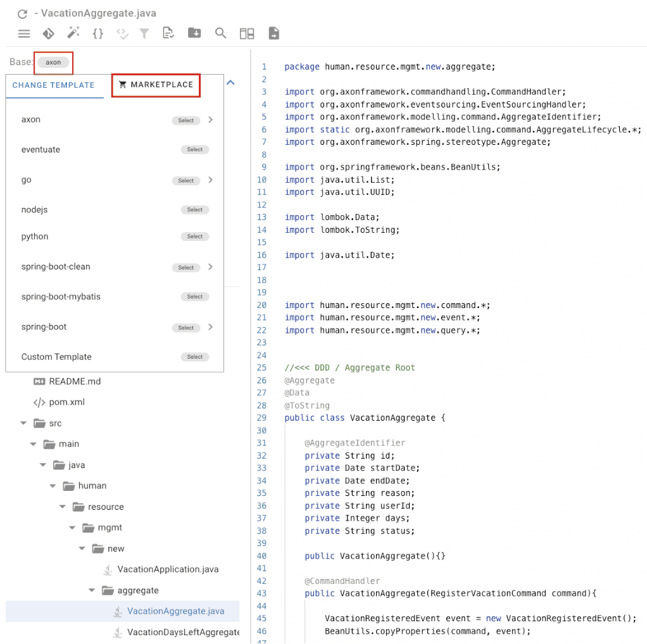
Task: Collapse the template panel with the up chevron
Action: coord(230,83)
